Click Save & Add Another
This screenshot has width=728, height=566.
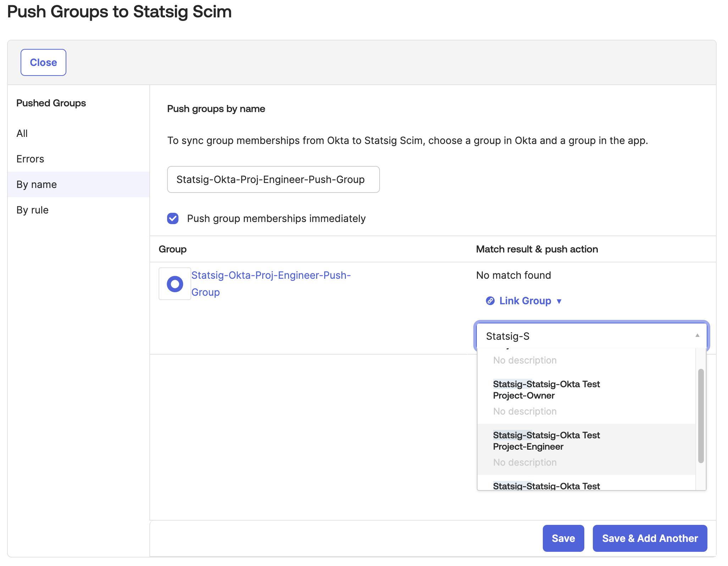(650, 538)
